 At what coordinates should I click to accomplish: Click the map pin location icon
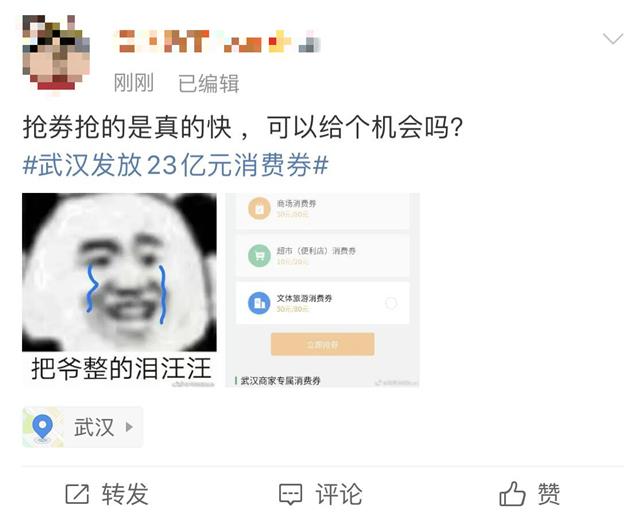coord(42,427)
